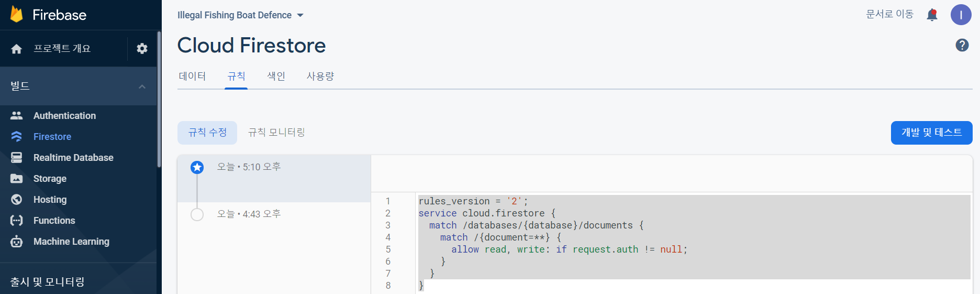Click line number 8 in editor gutter
Image resolution: width=980 pixels, height=294 pixels.
(x=388, y=286)
